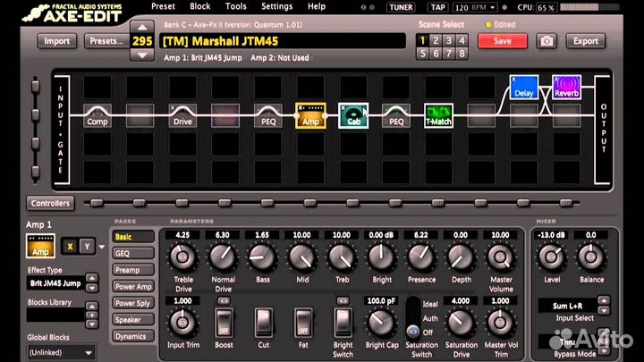Select the Cab block in the grid

coord(353,115)
